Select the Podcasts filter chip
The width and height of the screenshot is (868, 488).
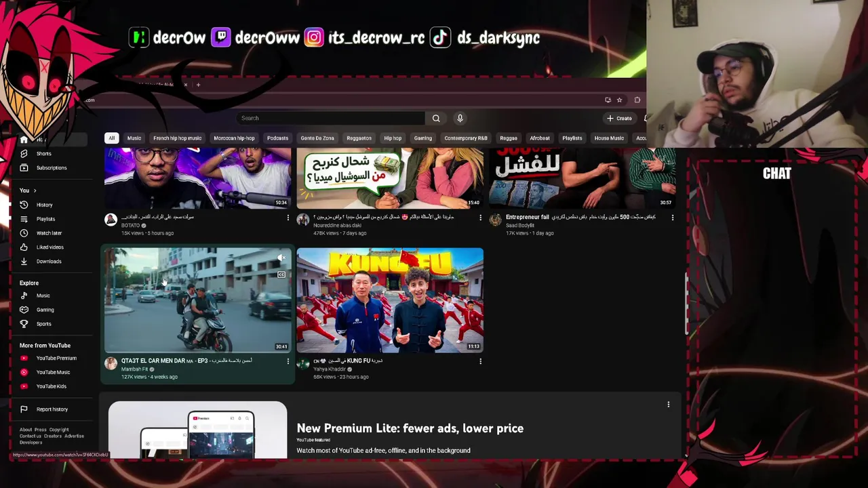click(277, 138)
